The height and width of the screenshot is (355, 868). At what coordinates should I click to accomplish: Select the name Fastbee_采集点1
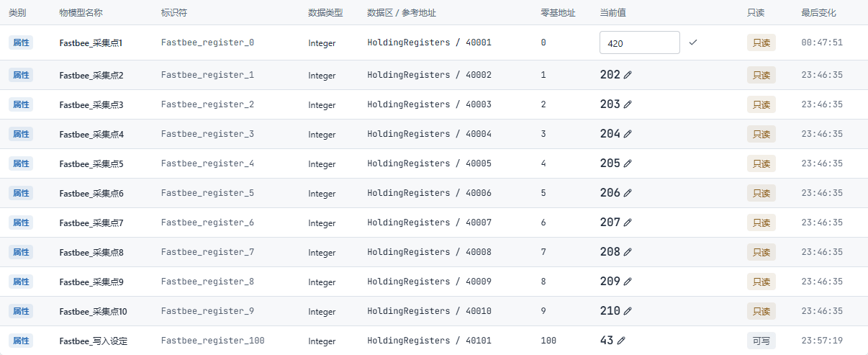91,43
